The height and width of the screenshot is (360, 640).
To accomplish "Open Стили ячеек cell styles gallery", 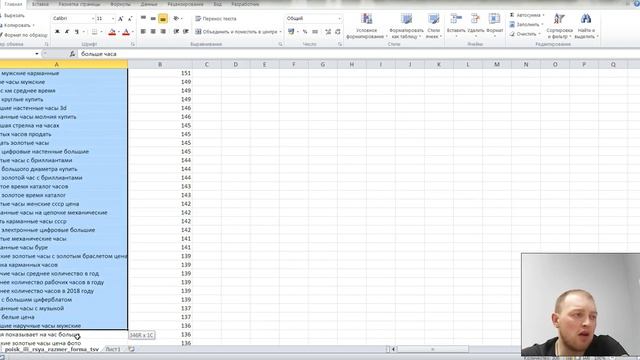I will click(x=433, y=26).
